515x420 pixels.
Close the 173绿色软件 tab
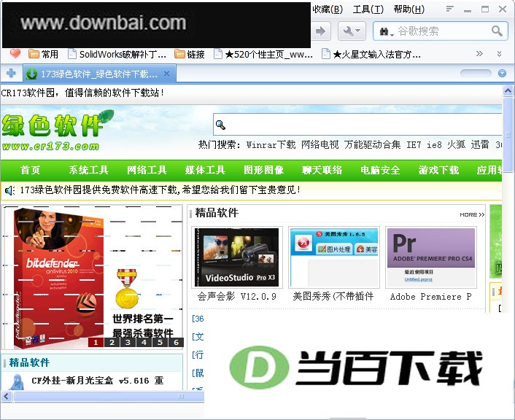point(166,74)
